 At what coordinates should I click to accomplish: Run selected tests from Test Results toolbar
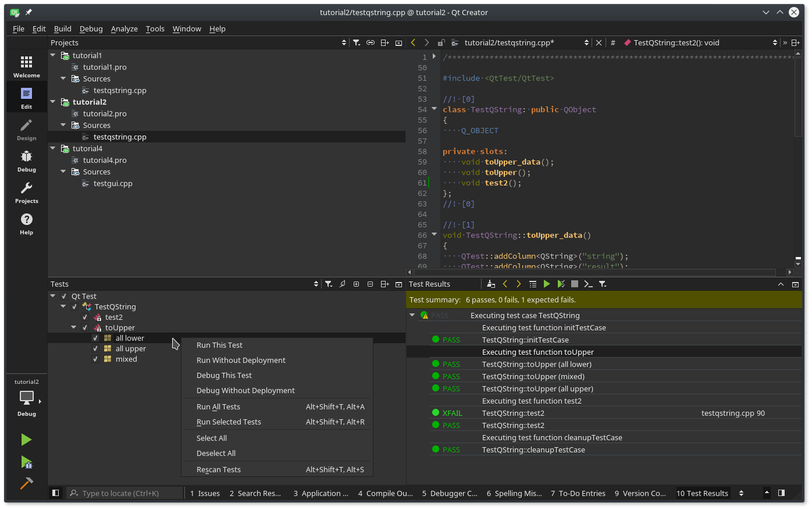561,284
